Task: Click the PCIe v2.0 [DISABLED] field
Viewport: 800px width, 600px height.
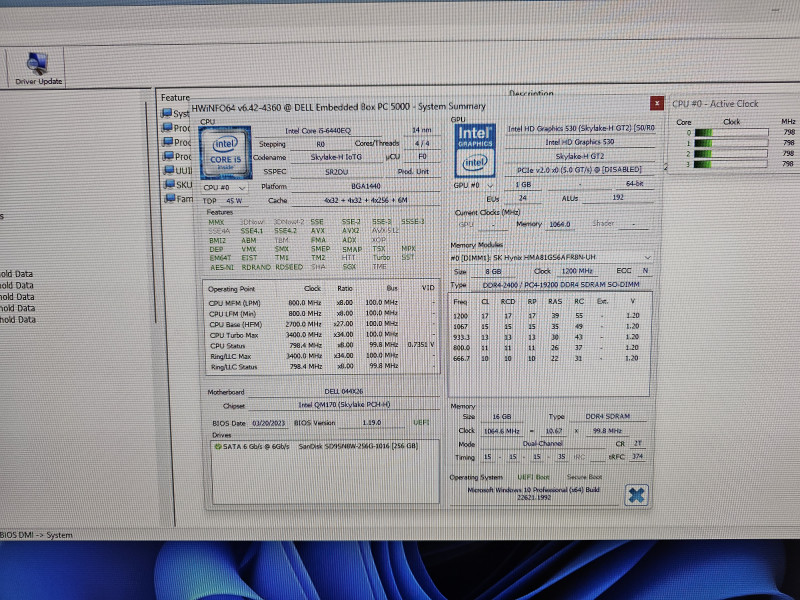Action: click(579, 169)
